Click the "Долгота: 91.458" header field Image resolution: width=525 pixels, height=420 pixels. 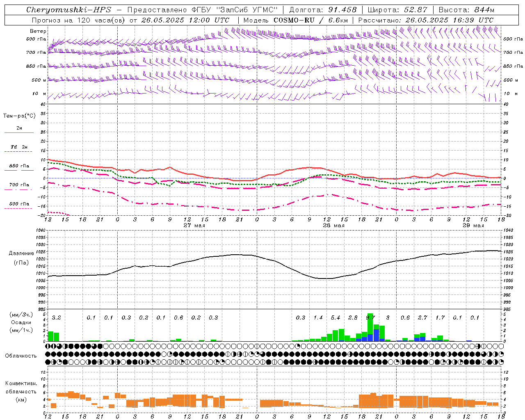click(323, 10)
